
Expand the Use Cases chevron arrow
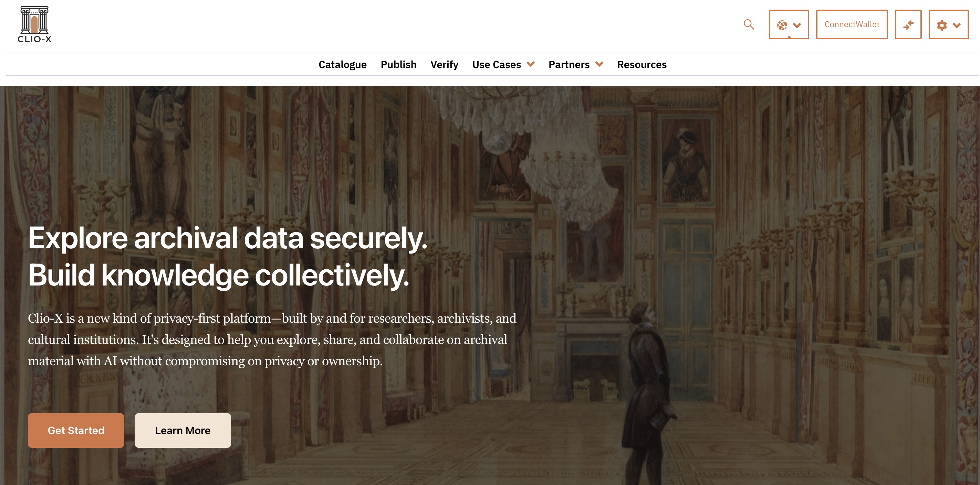(x=531, y=64)
